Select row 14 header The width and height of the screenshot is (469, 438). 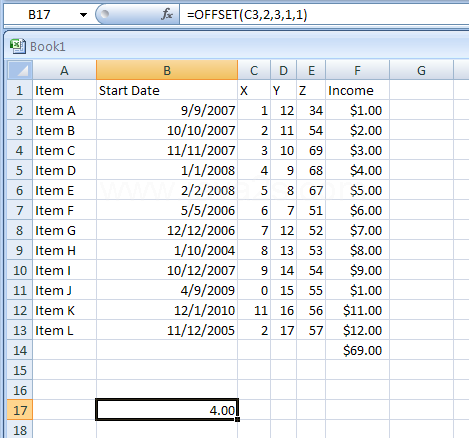20,350
